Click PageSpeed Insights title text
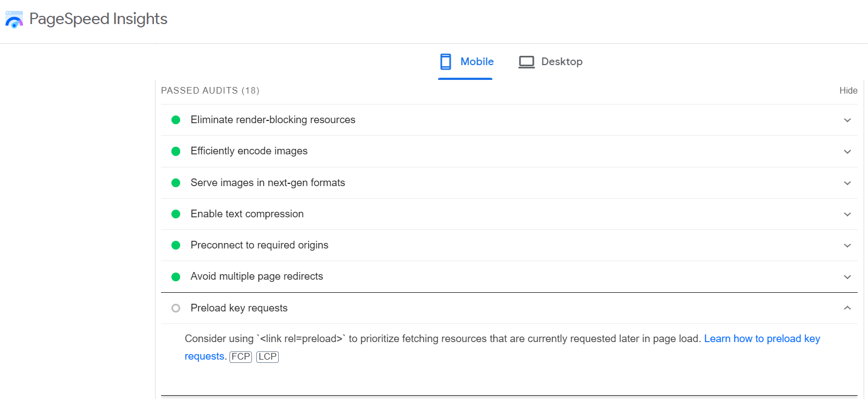 click(98, 19)
